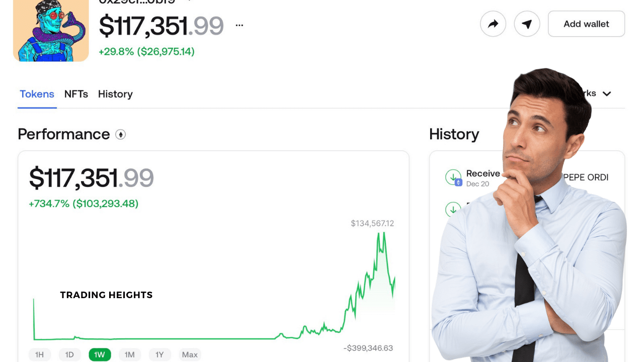Click the Ethereum icon next to Performance

tap(121, 134)
